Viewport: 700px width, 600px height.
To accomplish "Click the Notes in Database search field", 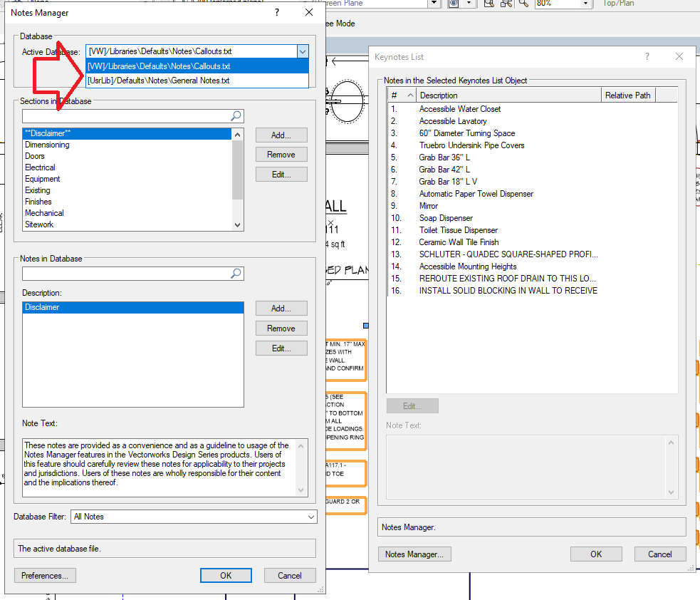I will [125, 274].
